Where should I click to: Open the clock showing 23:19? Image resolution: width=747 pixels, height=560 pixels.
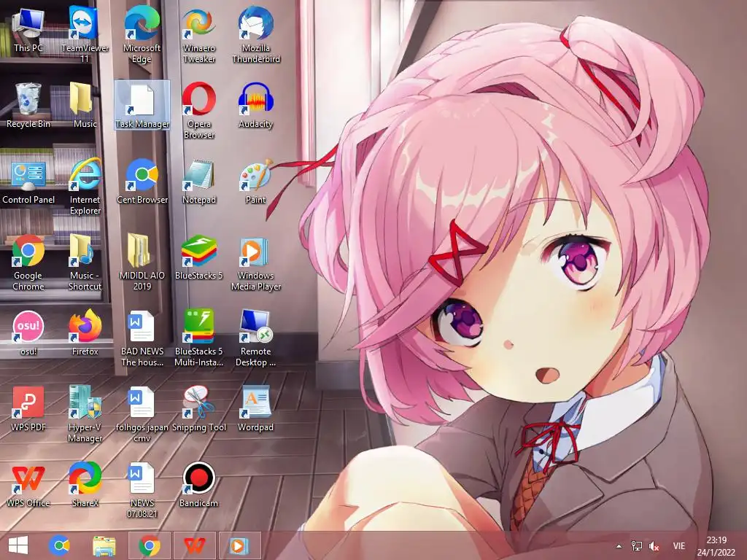click(x=716, y=546)
